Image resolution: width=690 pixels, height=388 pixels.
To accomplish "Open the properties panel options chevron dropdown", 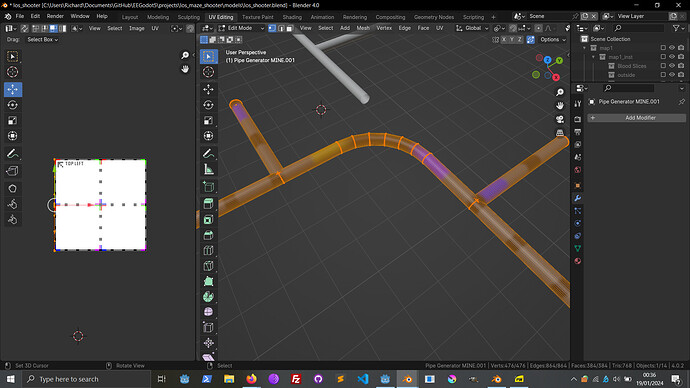I will [x=682, y=88].
